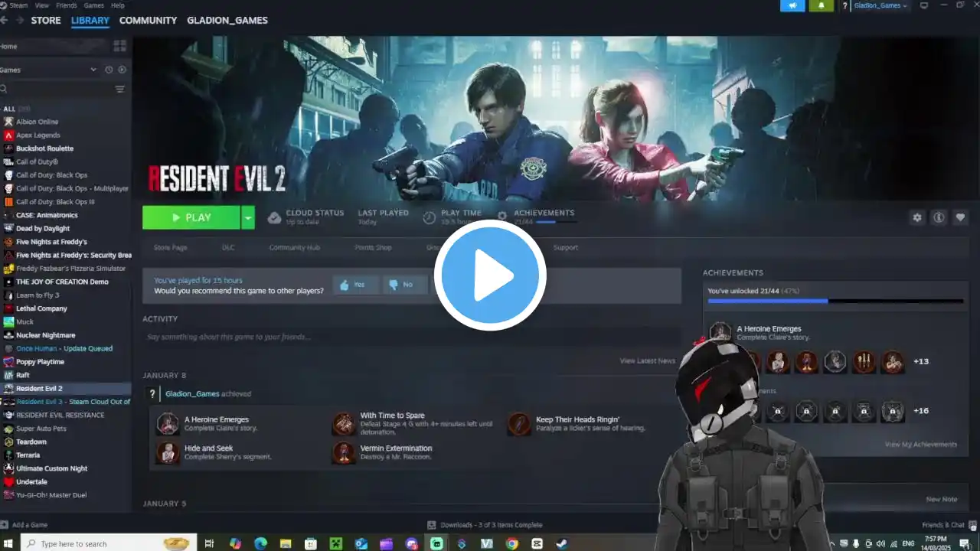The image size is (980, 551).
Task: Switch to the COMMUNITY tab
Action: 148,21
